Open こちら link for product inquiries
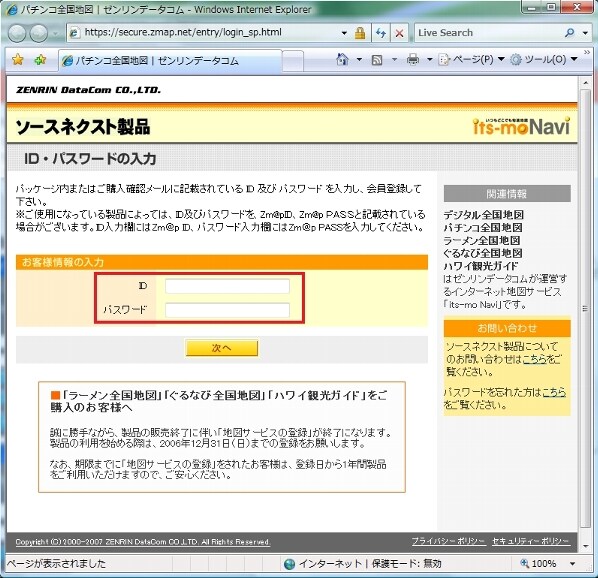Image resolution: width=598 pixels, height=578 pixels. pos(535,359)
